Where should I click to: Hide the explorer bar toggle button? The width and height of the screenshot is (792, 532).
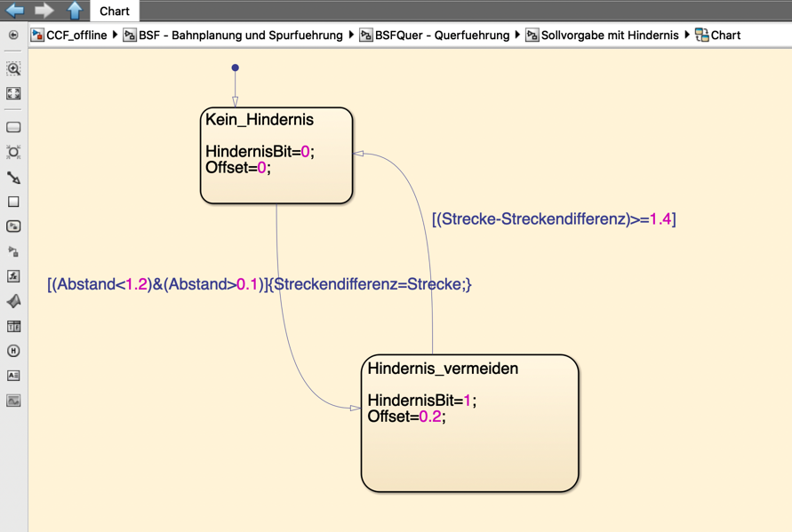tap(13, 36)
